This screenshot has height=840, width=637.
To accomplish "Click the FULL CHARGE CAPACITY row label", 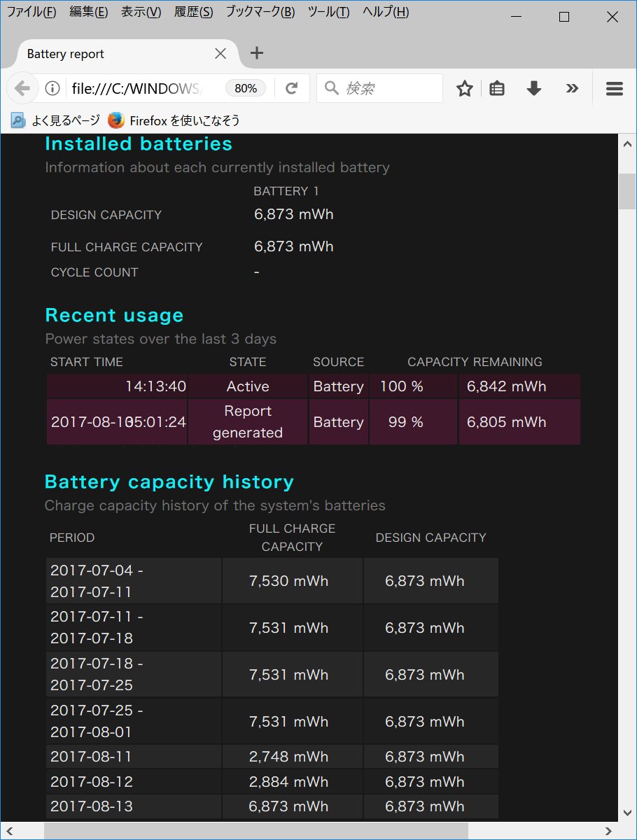I will click(127, 247).
